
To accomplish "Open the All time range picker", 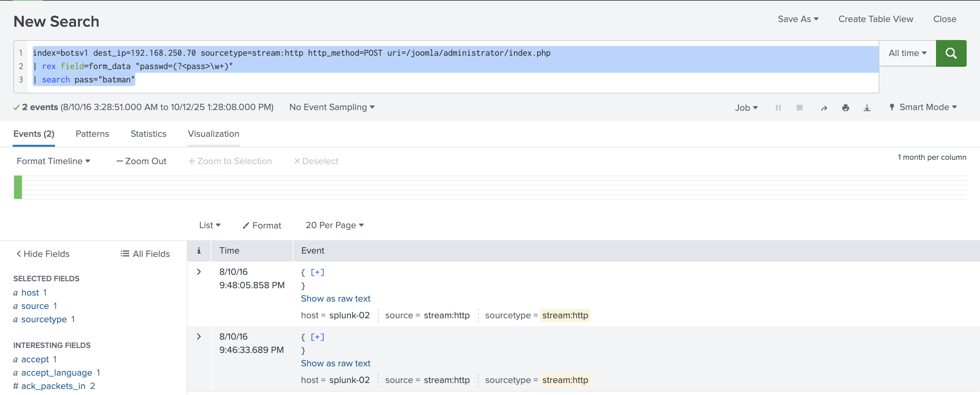I will (907, 53).
